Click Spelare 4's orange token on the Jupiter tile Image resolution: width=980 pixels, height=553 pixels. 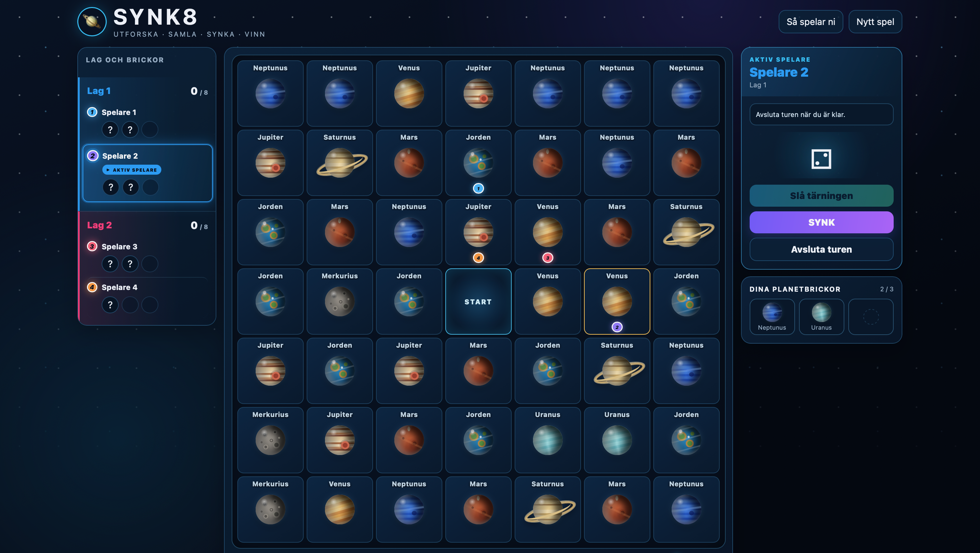click(x=478, y=258)
